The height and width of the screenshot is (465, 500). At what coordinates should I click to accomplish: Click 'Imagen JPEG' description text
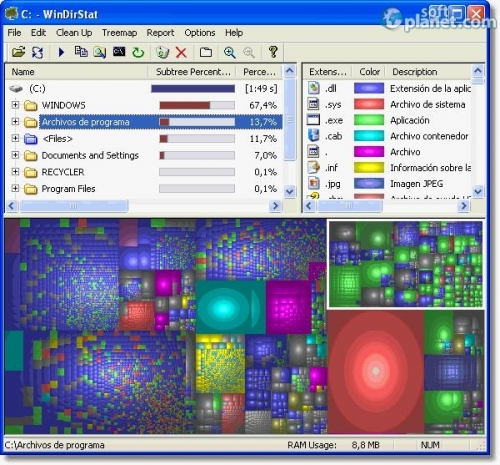pyautogui.click(x=416, y=184)
